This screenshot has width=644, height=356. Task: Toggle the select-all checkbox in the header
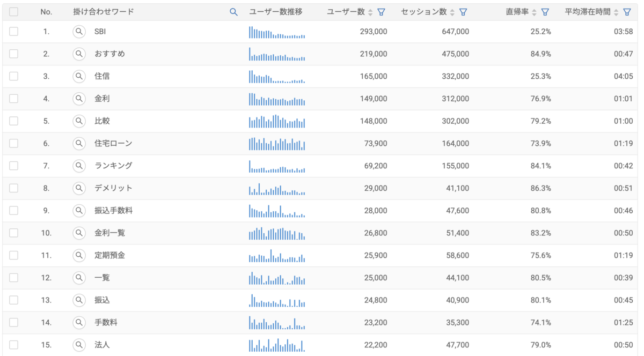tap(13, 11)
